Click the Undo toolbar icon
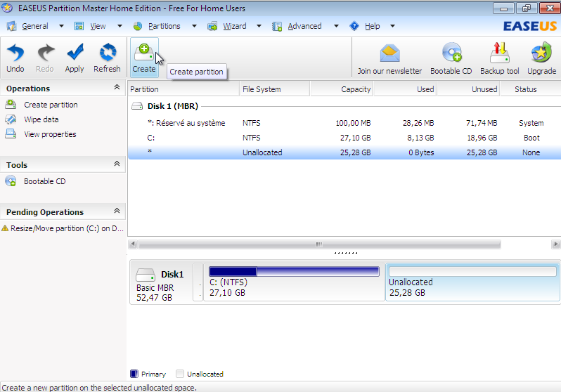Viewport: 561px width, 392px height. (15, 53)
